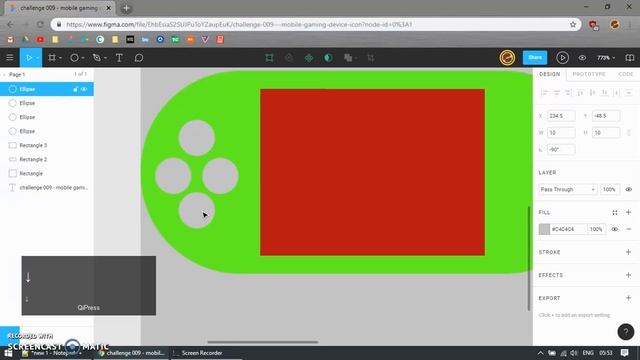Click the blue Share button
This screenshot has width=640, height=360.
(x=535, y=58)
